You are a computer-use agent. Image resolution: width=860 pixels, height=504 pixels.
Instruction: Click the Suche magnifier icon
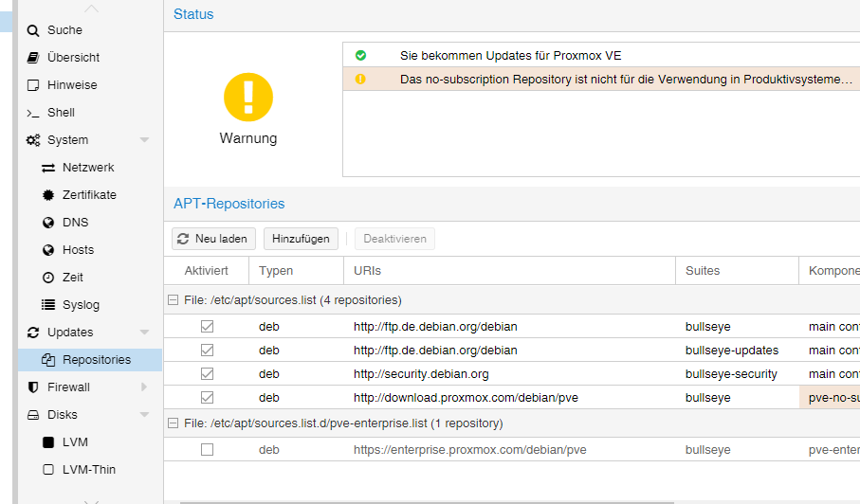33,30
